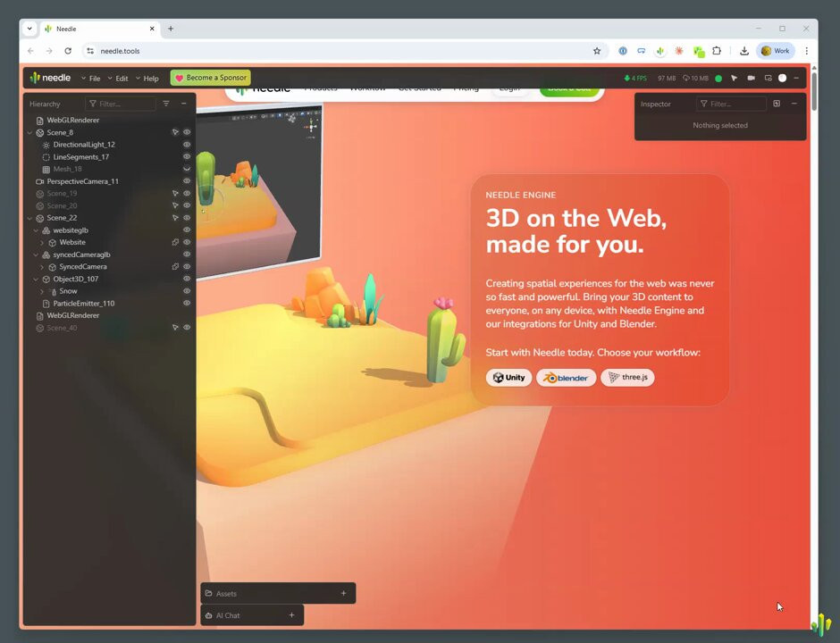The height and width of the screenshot is (643, 840).
Task: Click the select-pointer icon on the Scene_40 row
Action: (175, 328)
